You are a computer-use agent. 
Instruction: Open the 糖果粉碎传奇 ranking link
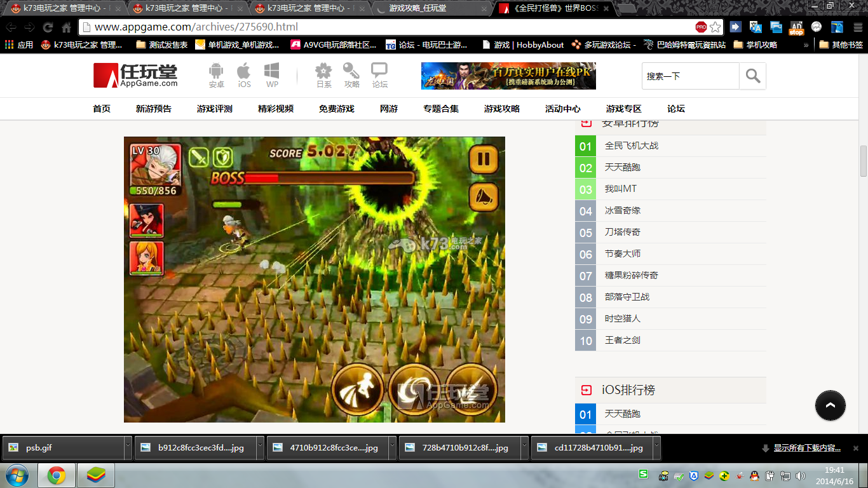(x=632, y=275)
